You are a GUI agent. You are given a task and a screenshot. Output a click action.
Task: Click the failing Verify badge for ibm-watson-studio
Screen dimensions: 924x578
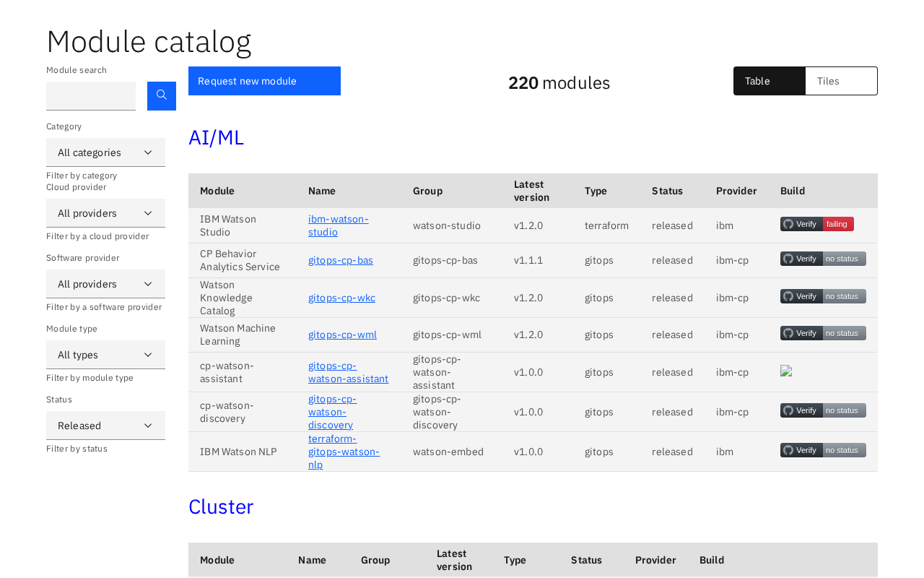[x=816, y=224]
